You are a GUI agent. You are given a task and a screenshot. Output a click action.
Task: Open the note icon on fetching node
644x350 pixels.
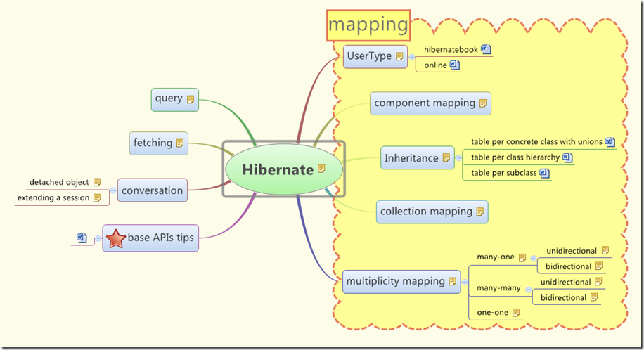point(180,143)
